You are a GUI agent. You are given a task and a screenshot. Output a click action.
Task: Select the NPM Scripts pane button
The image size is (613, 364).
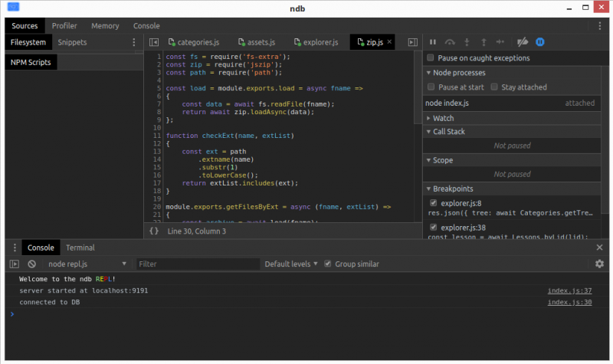point(31,62)
